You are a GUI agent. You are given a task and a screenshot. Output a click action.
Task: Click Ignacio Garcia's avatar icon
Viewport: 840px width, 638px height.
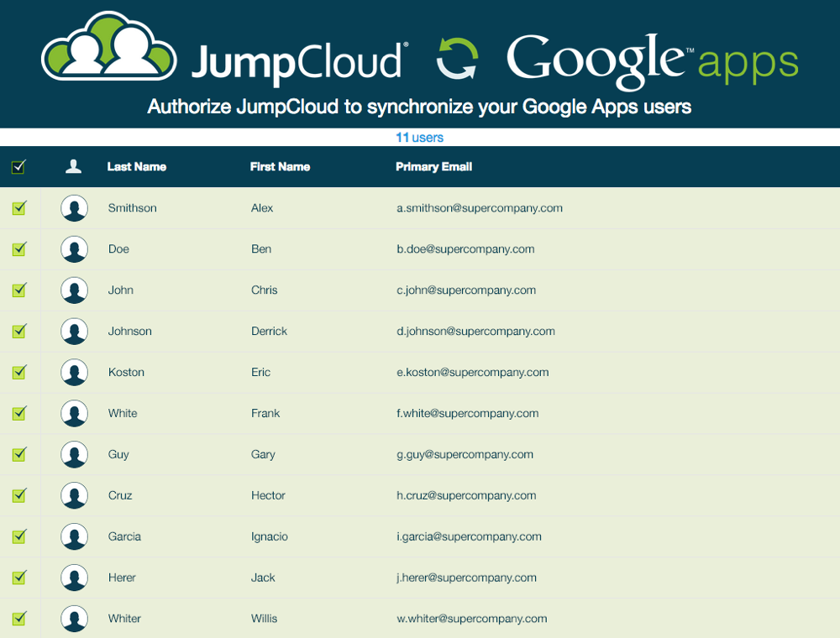[x=75, y=536]
